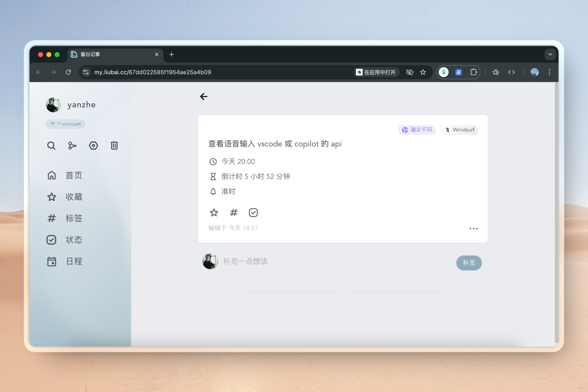This screenshot has width=588, height=392.
Task: Open the trash bin icon
Action: [114, 145]
